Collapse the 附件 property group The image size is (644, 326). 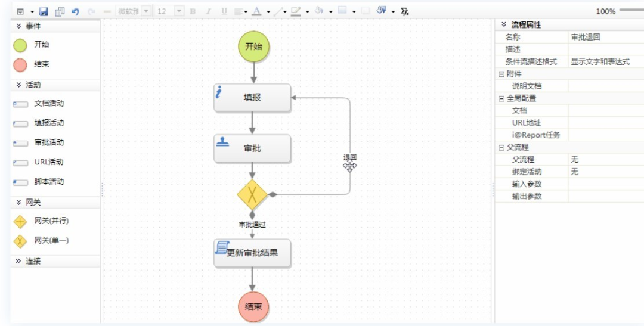tap(501, 74)
